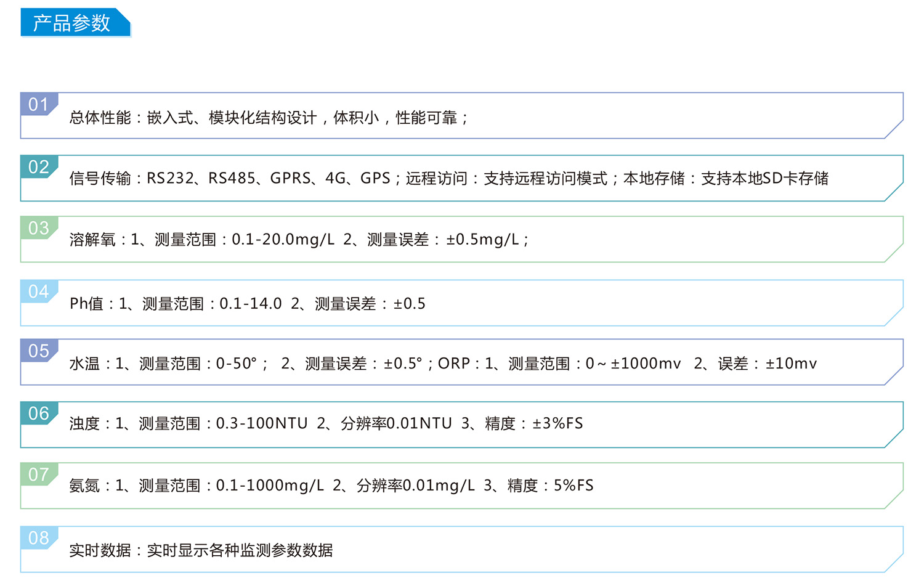Select the 02 number badge
The width and height of the screenshot is (924, 586).
[x=38, y=167]
